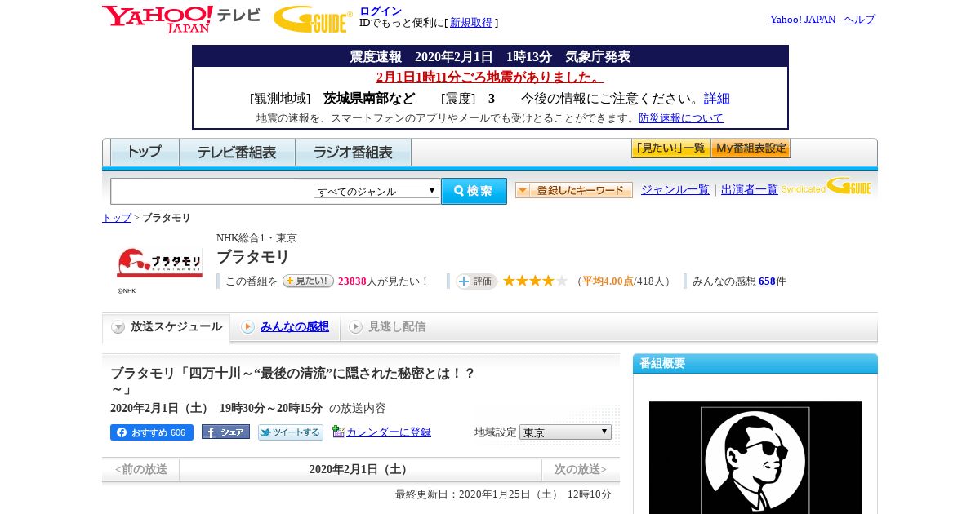Image resolution: width=980 pixels, height=514 pixels.
Task: Click Facebook おすすめ 606 button
Action: coord(152,432)
